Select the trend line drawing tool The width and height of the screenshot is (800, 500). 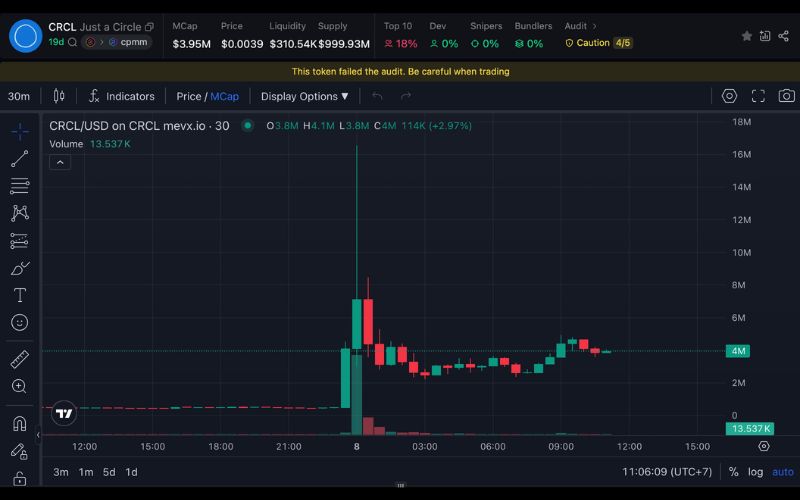pos(20,159)
